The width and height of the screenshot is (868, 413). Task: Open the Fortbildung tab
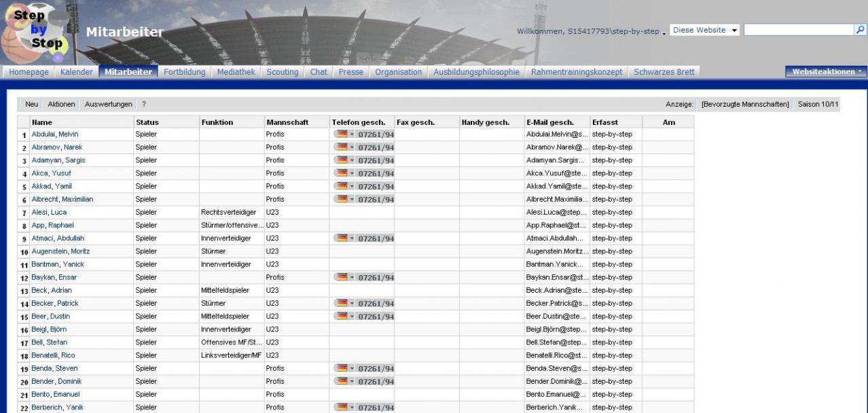tap(185, 72)
